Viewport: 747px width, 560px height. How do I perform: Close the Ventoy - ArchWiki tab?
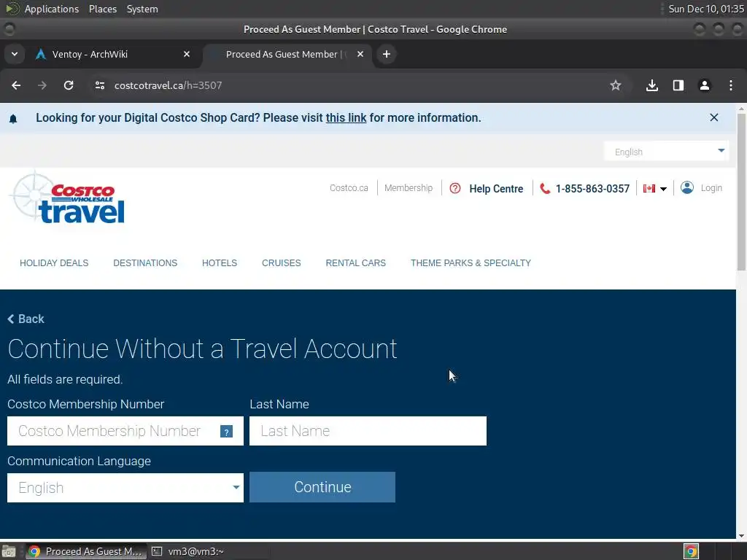coord(187,54)
